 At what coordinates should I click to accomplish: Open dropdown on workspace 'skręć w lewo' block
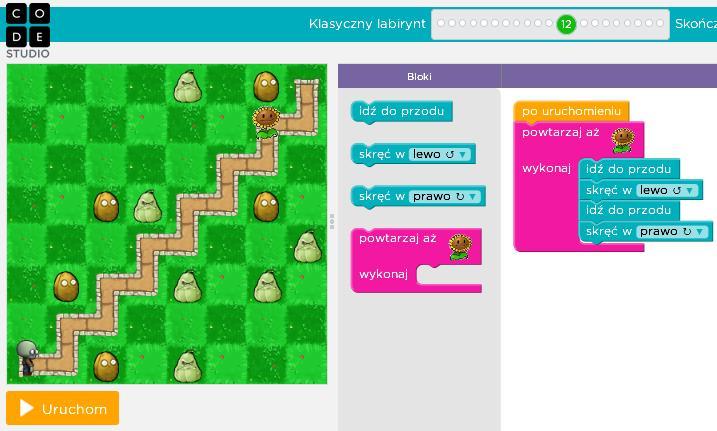coord(667,190)
